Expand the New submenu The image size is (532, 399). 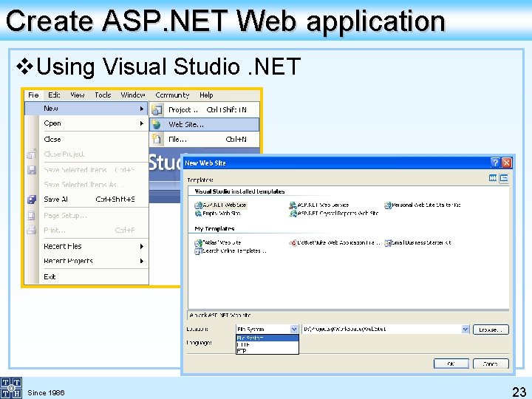[86, 109]
